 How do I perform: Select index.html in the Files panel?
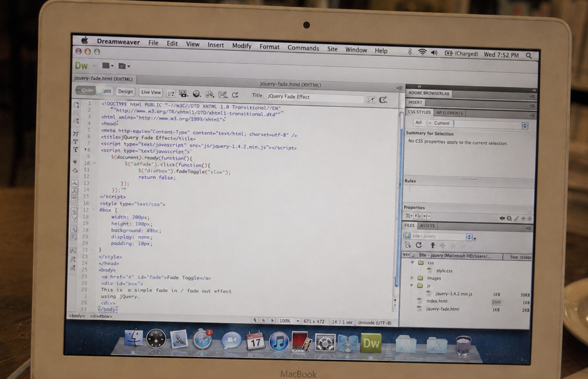click(436, 301)
